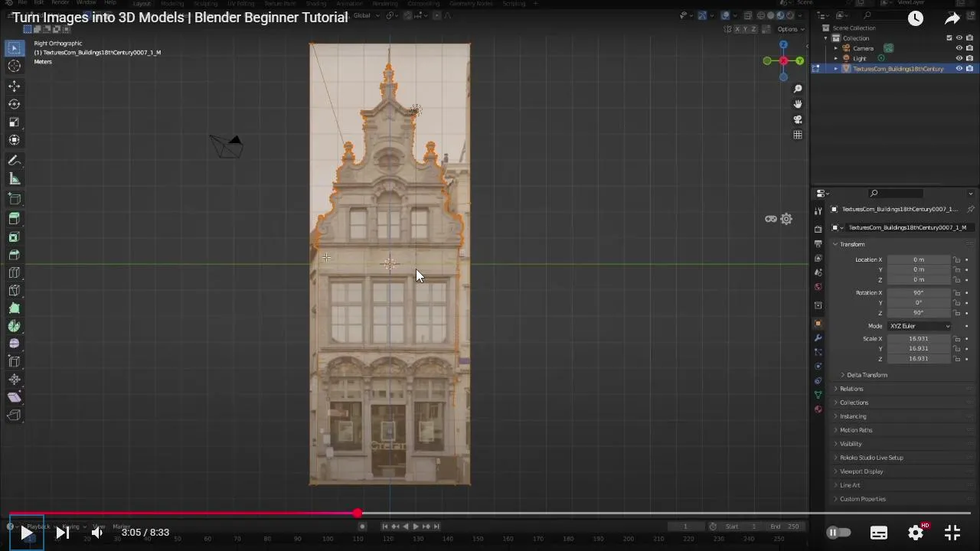Select the Transform tool

14,140
